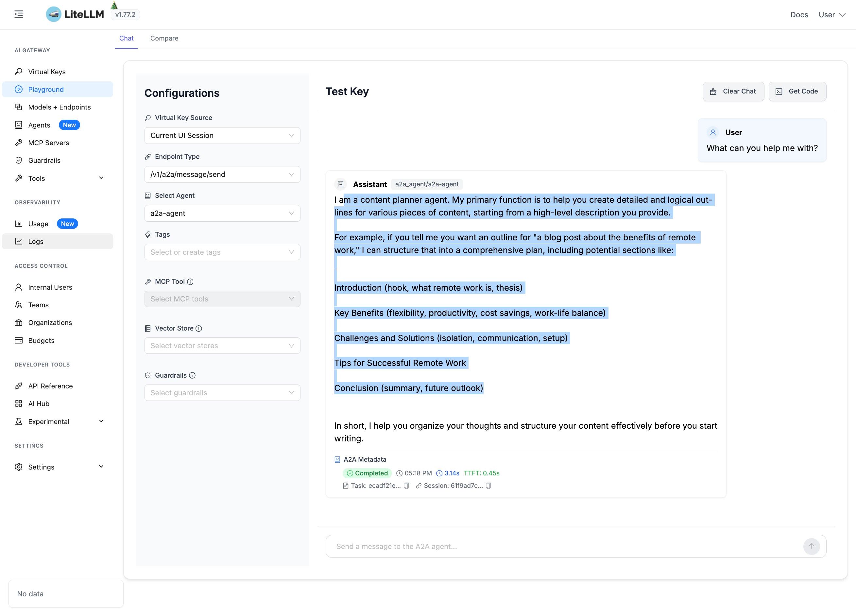The width and height of the screenshot is (856, 616).
Task: Open the Docs link
Action: (799, 15)
